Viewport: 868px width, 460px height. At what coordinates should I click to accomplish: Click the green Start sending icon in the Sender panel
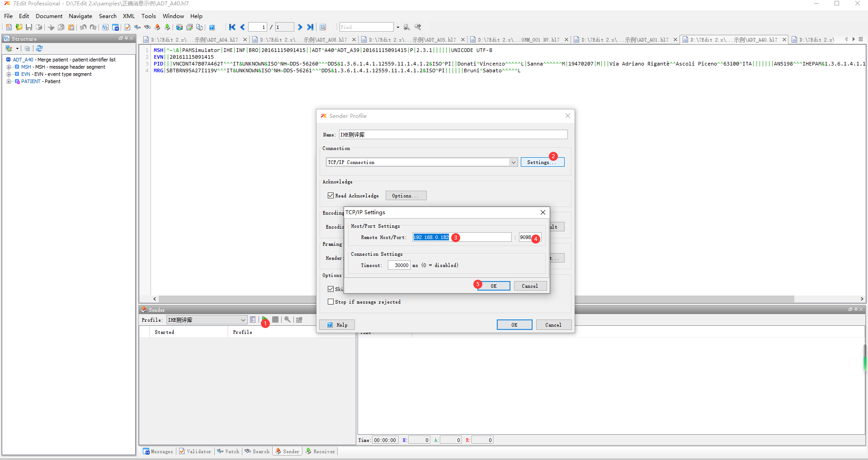[264, 319]
